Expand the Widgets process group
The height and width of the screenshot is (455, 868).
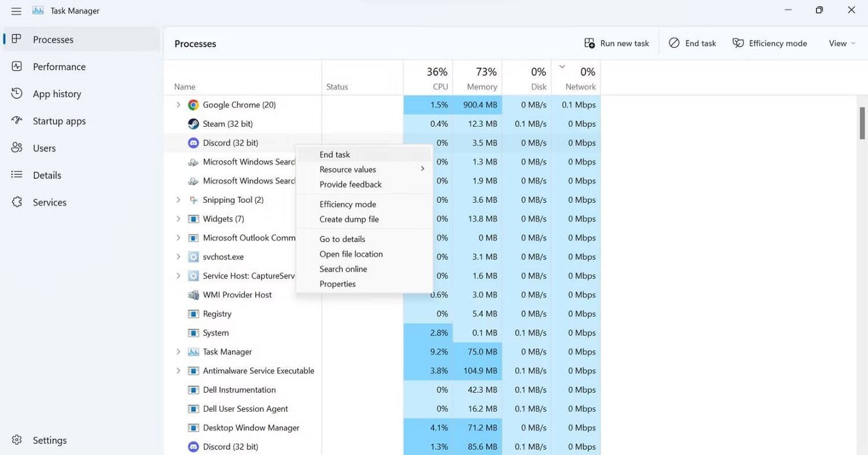(x=178, y=219)
